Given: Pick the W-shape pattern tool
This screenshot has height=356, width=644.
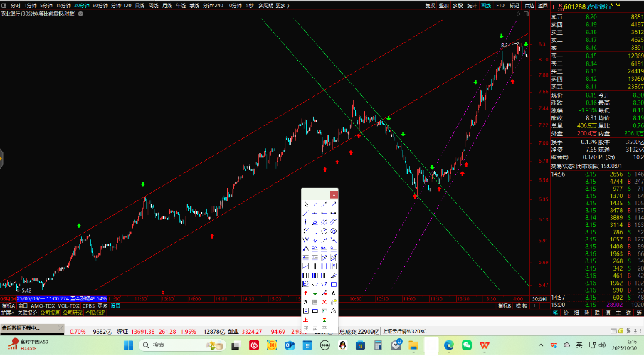Looking at the screenshot, I should click(x=305, y=239).
